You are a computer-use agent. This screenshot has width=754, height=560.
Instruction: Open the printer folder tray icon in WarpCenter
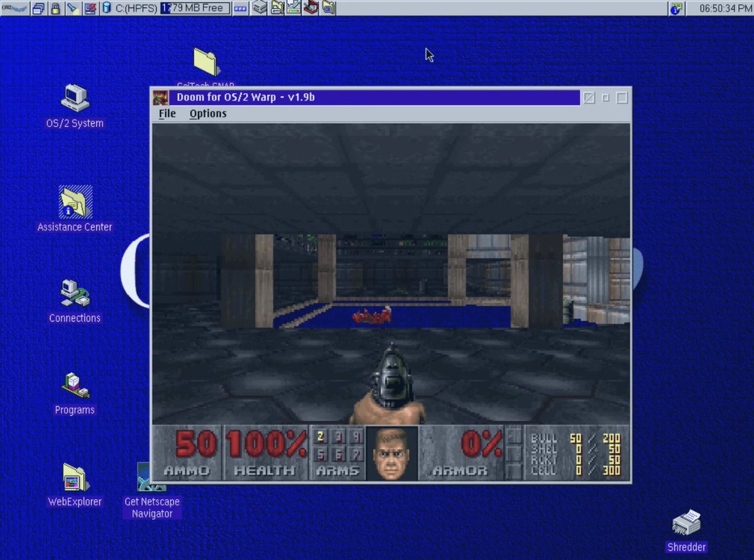coord(277,8)
